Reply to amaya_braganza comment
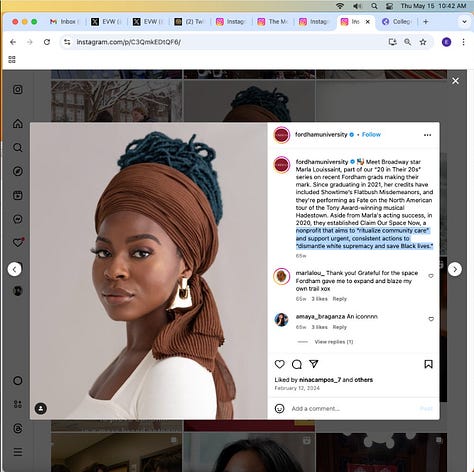Viewport: 474px width, 472px height. (x=340, y=327)
